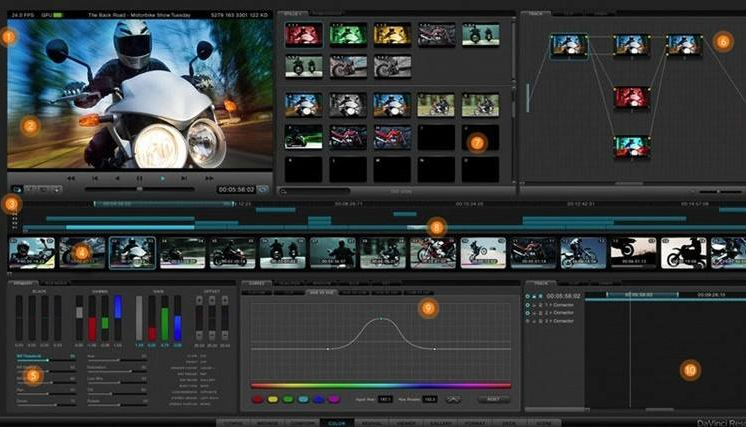Switch to the Viewer page tab
Image resolution: width=746 pixels, height=428 pixels.
point(406,423)
